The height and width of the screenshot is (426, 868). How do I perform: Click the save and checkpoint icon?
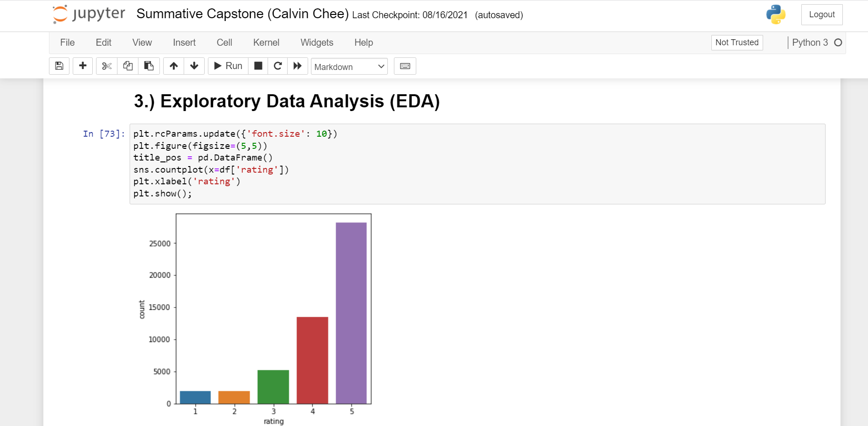(x=59, y=66)
